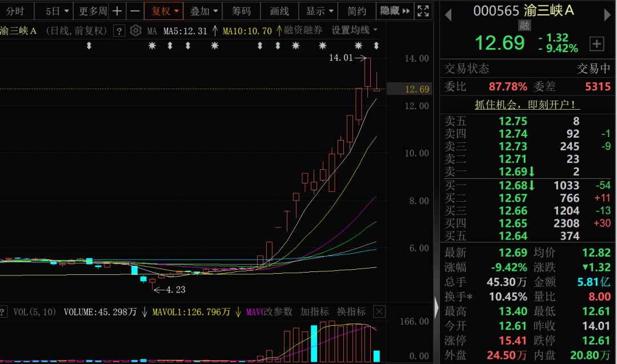The height and width of the screenshot is (364, 617).
Task: Toggle 筹码 chip distribution display
Action: tap(241, 11)
